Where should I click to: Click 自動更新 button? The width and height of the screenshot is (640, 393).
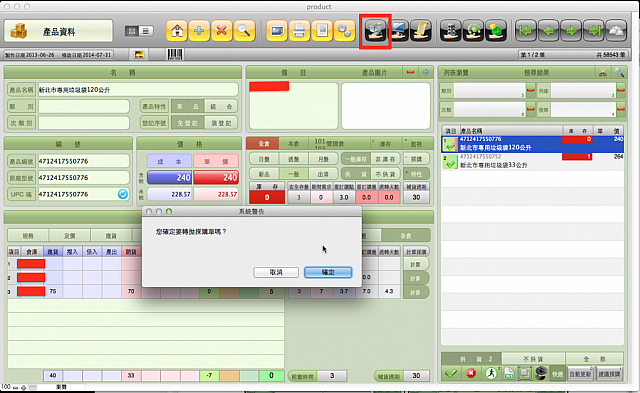pyautogui.click(x=580, y=374)
